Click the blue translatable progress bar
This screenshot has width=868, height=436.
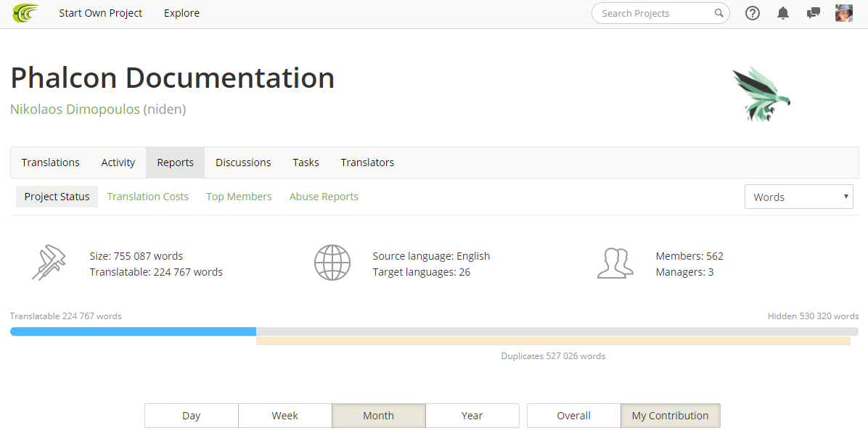click(133, 332)
